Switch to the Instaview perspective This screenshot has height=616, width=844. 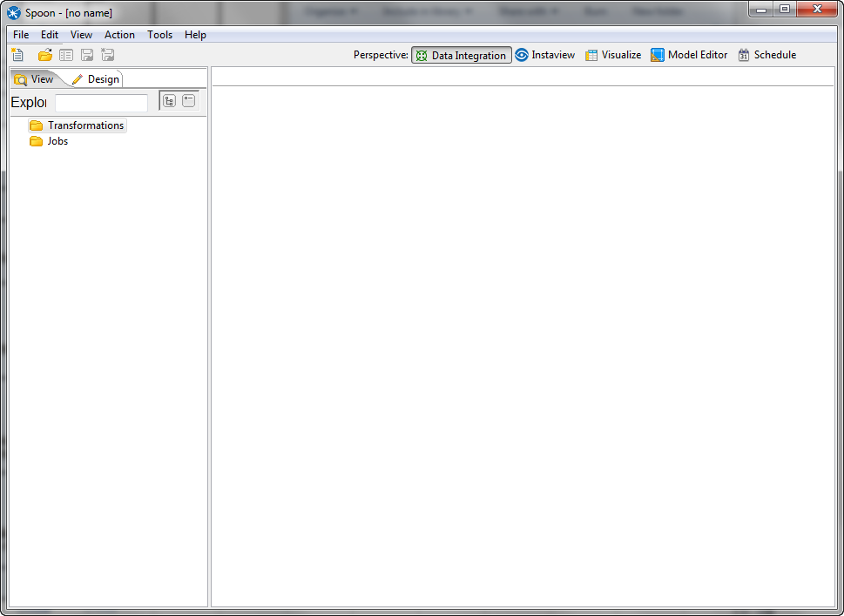(544, 55)
